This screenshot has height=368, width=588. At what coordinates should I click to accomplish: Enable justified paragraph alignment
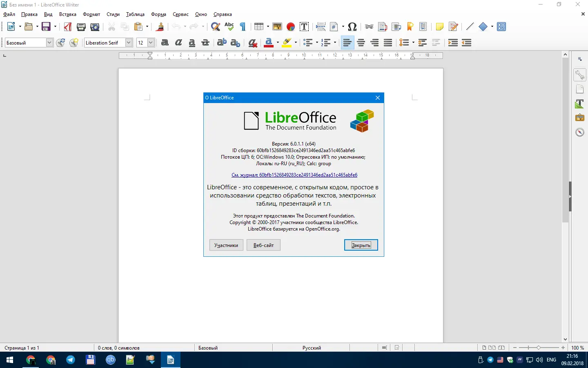tap(388, 43)
